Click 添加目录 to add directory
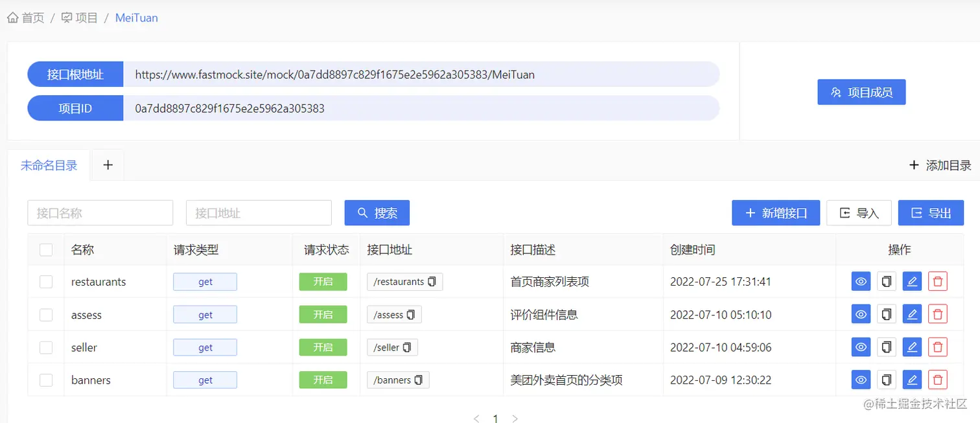 pos(940,165)
